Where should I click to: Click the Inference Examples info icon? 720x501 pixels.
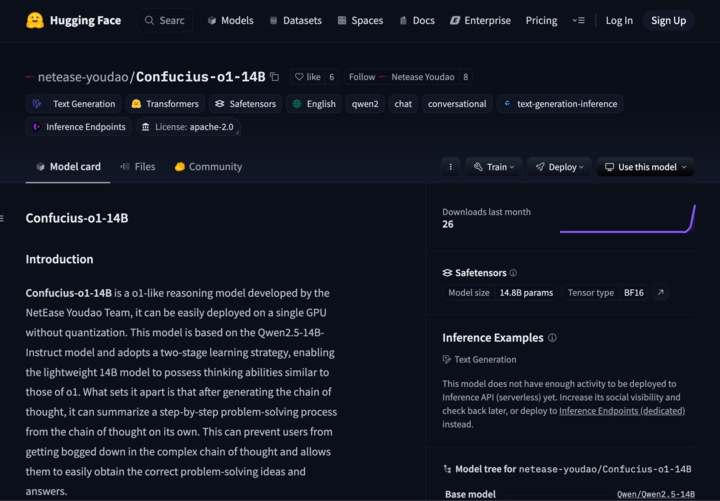(x=552, y=338)
